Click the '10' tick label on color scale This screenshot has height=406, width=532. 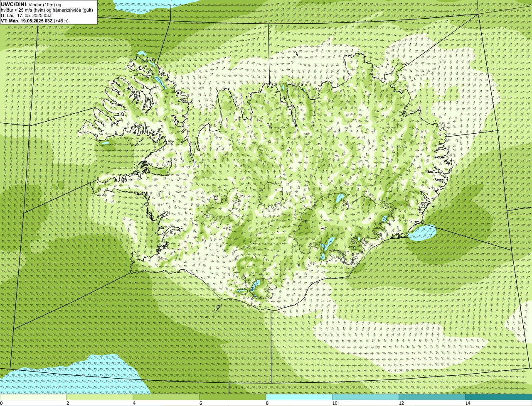point(335,403)
